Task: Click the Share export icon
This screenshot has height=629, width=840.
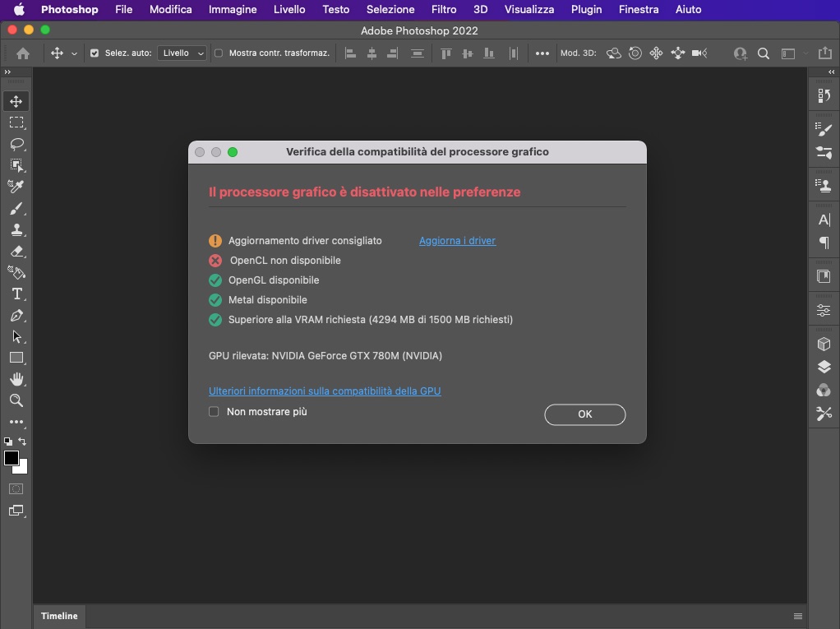Action: 825,53
